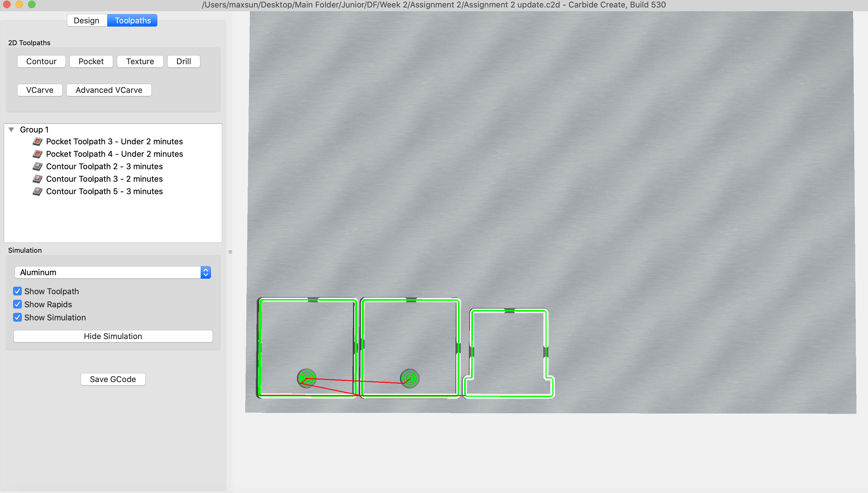Click the notched third contour shape

[509, 353]
